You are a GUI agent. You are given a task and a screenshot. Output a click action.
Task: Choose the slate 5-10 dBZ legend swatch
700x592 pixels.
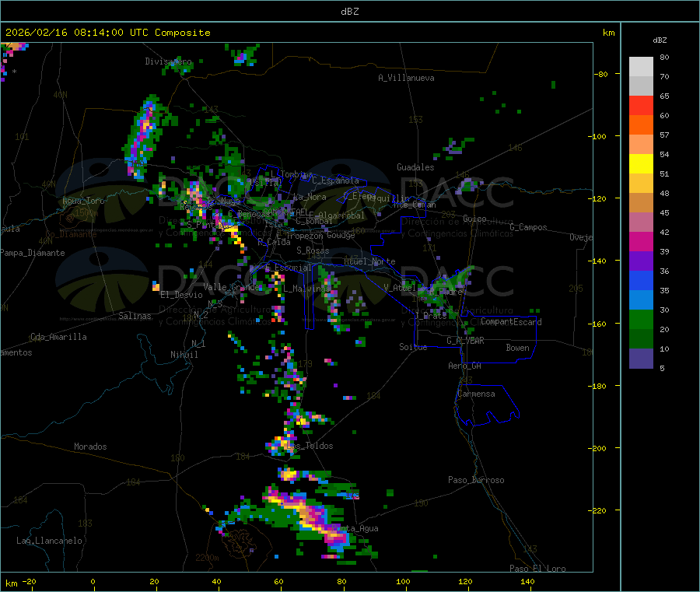coord(641,359)
